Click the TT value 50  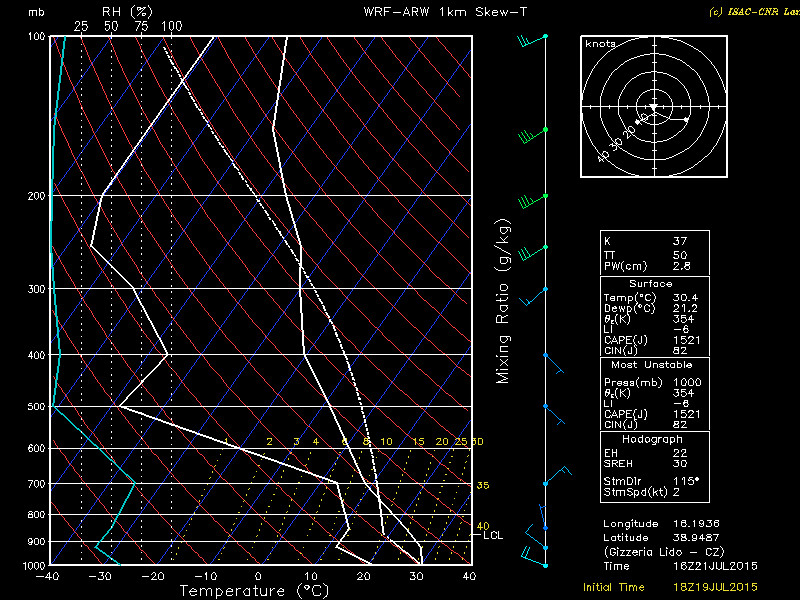point(680,255)
